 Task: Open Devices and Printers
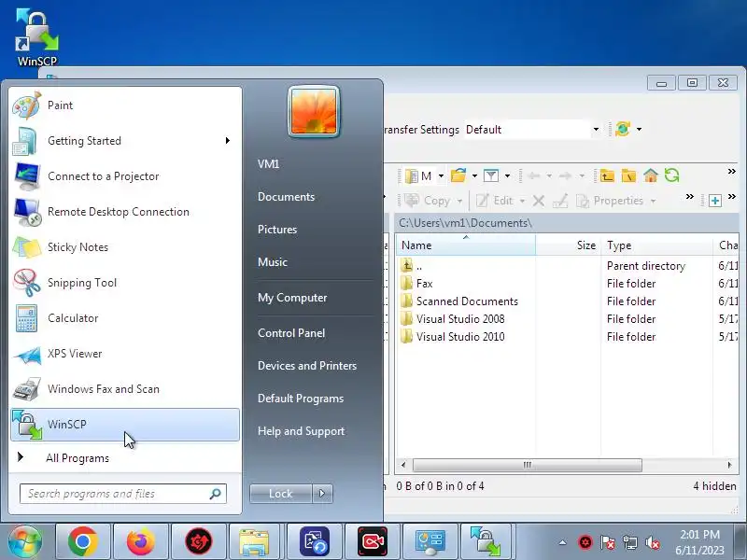307,366
